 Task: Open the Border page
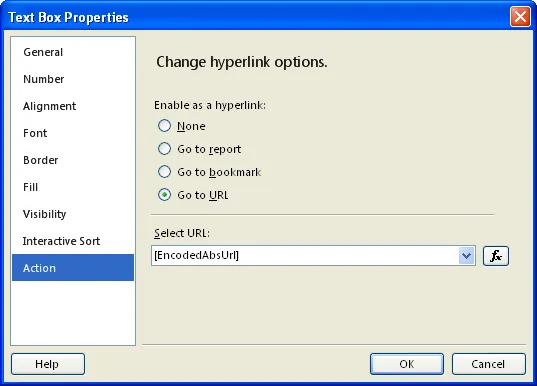point(73,160)
